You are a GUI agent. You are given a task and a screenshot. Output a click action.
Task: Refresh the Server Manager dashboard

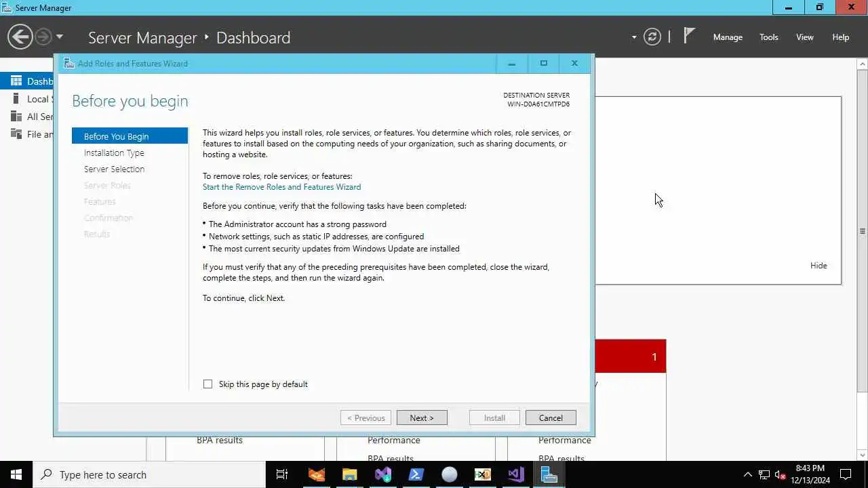[652, 37]
